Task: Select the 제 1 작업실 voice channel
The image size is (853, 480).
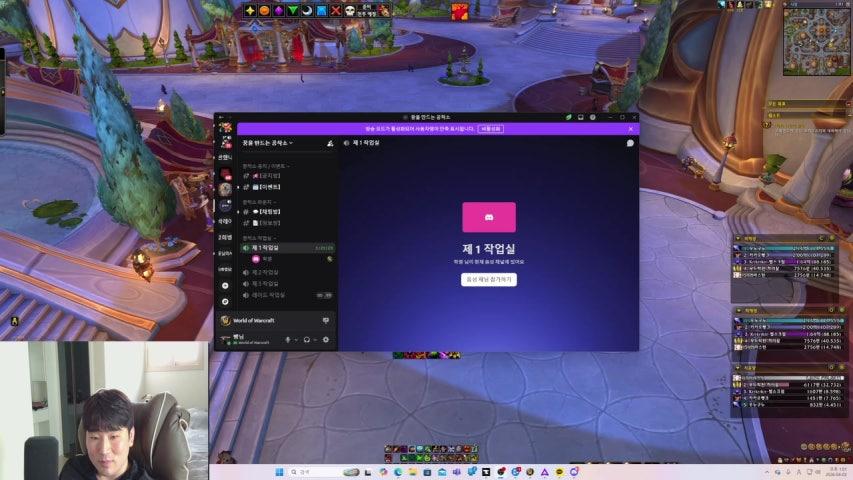Action: [x=288, y=248]
